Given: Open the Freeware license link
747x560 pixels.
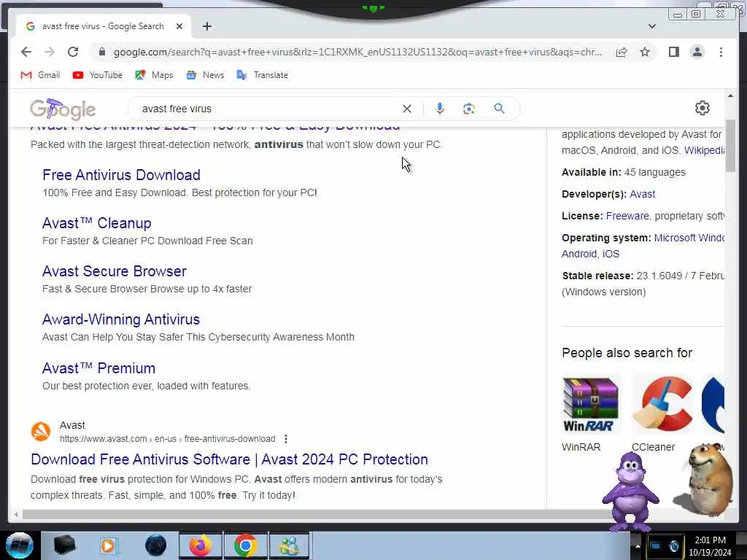Looking at the screenshot, I should tap(627, 216).
